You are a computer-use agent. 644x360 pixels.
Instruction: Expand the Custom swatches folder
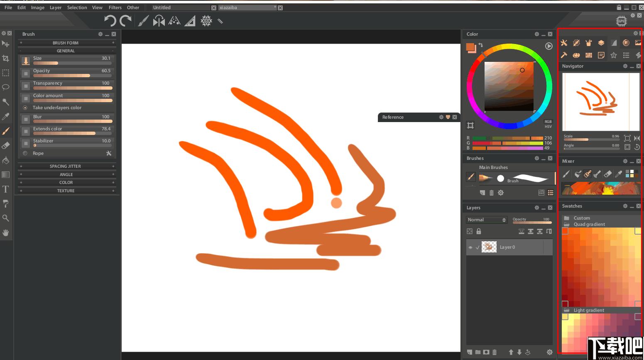pyautogui.click(x=567, y=218)
